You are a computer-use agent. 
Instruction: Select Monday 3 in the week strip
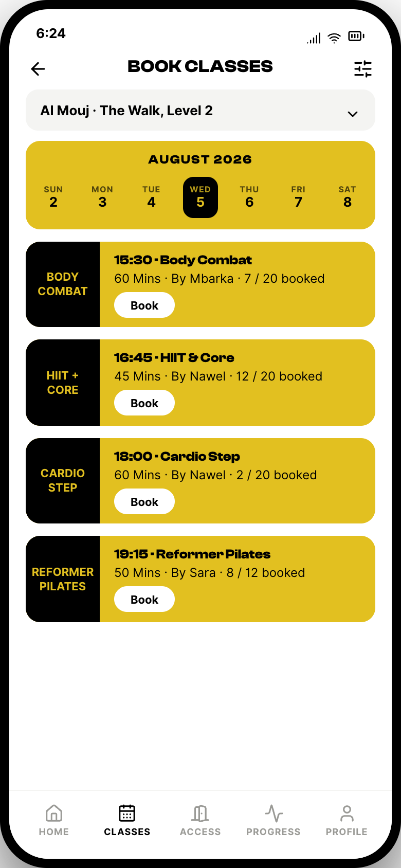[102, 197]
